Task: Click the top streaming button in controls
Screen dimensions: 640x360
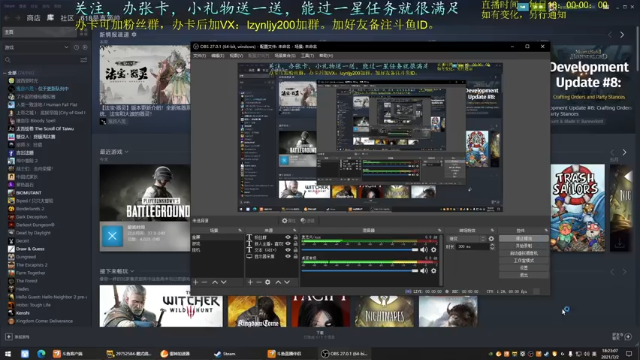Action: 524,238
